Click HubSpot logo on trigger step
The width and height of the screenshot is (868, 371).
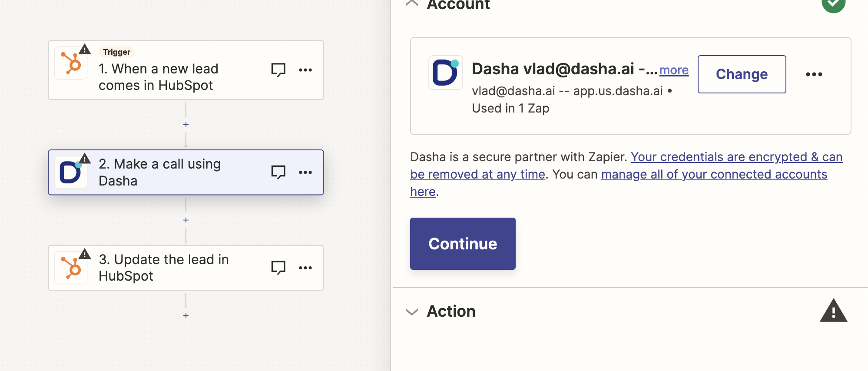point(71,63)
